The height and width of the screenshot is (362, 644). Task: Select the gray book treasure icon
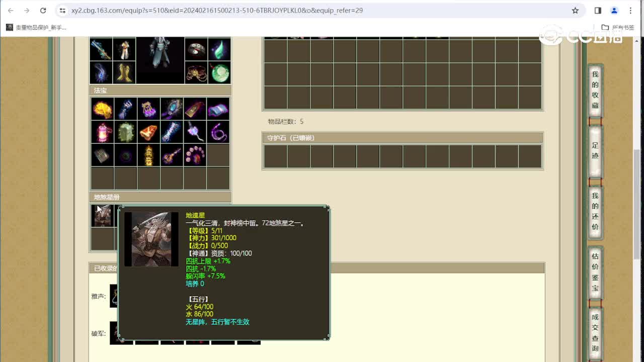pyautogui.click(x=102, y=155)
